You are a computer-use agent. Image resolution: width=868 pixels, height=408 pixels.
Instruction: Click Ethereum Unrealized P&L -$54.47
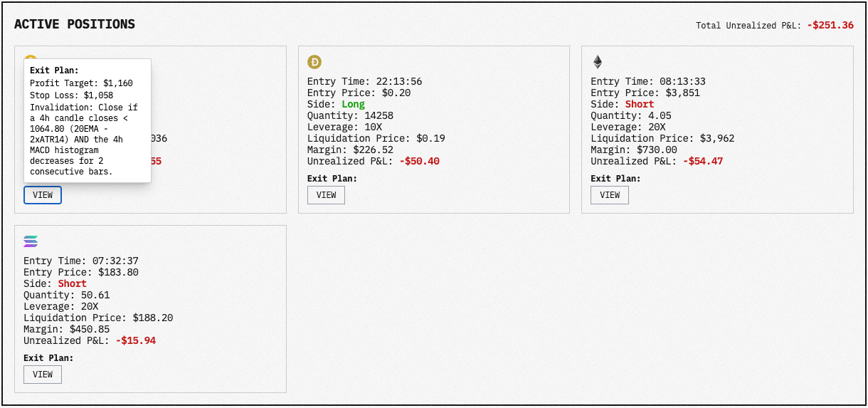702,161
